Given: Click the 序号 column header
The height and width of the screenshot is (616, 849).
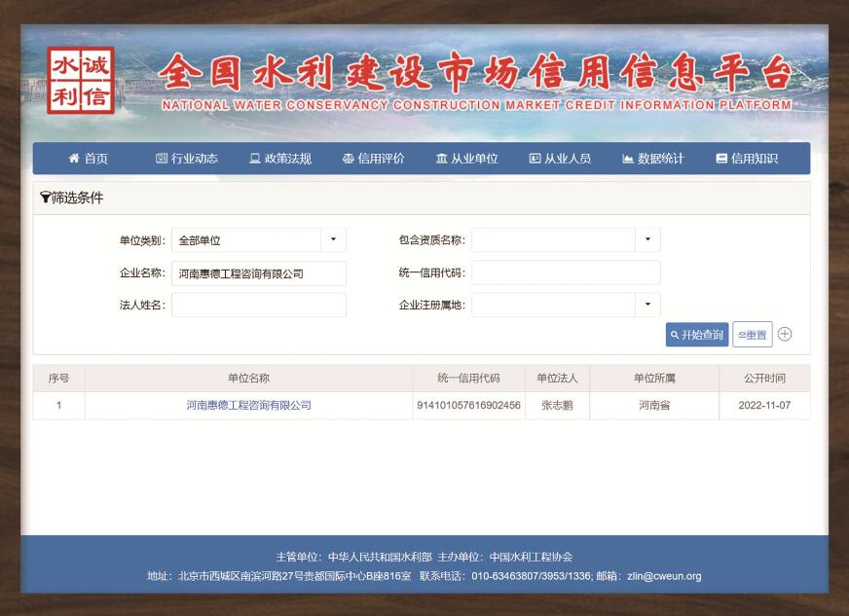Looking at the screenshot, I should pos(59,378).
